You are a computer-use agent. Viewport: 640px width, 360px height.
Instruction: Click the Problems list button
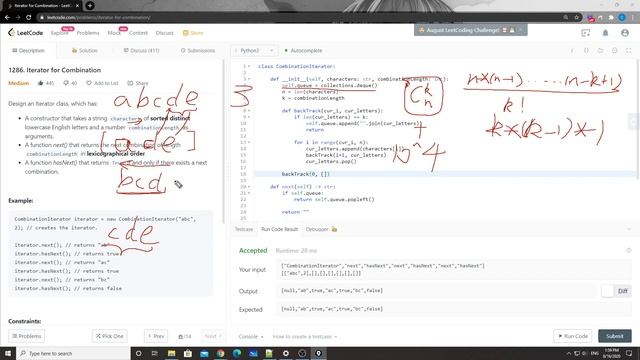(27, 336)
